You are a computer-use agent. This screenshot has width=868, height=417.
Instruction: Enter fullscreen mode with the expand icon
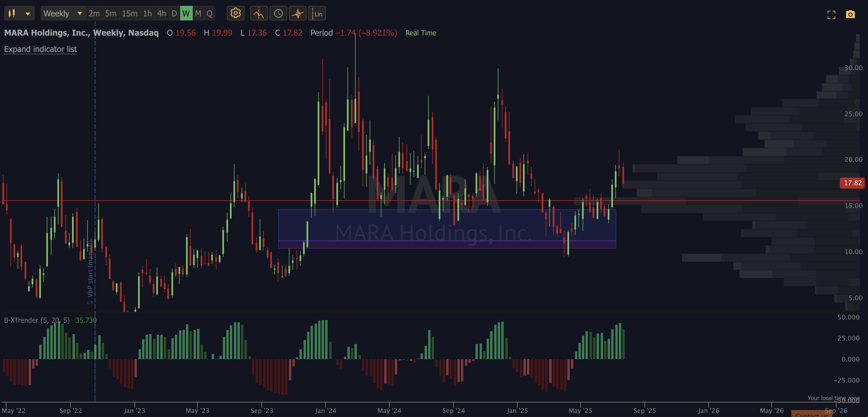click(x=831, y=15)
